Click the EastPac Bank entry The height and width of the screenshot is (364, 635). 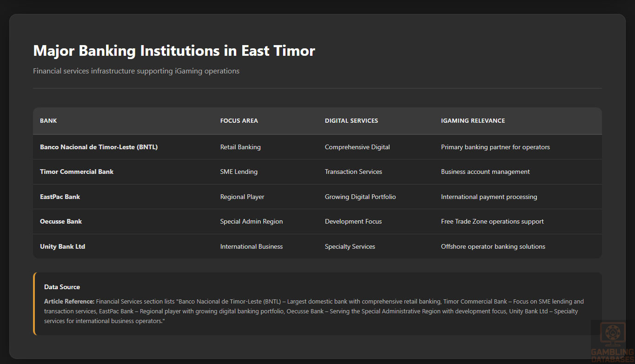pyautogui.click(x=60, y=197)
